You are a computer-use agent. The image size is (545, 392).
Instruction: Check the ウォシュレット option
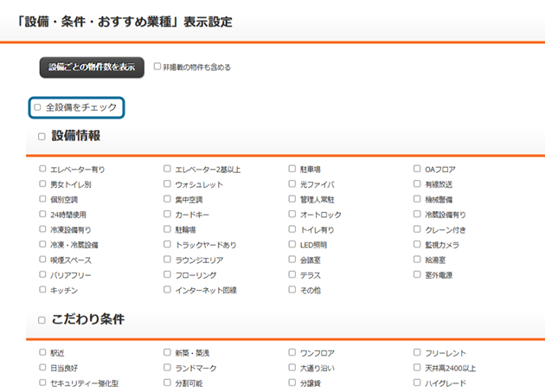pos(167,184)
